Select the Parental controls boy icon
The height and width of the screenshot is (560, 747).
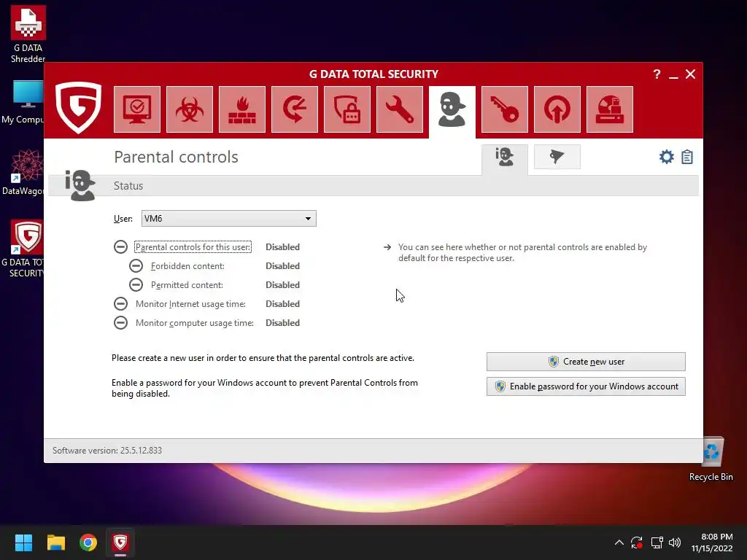coord(452,111)
